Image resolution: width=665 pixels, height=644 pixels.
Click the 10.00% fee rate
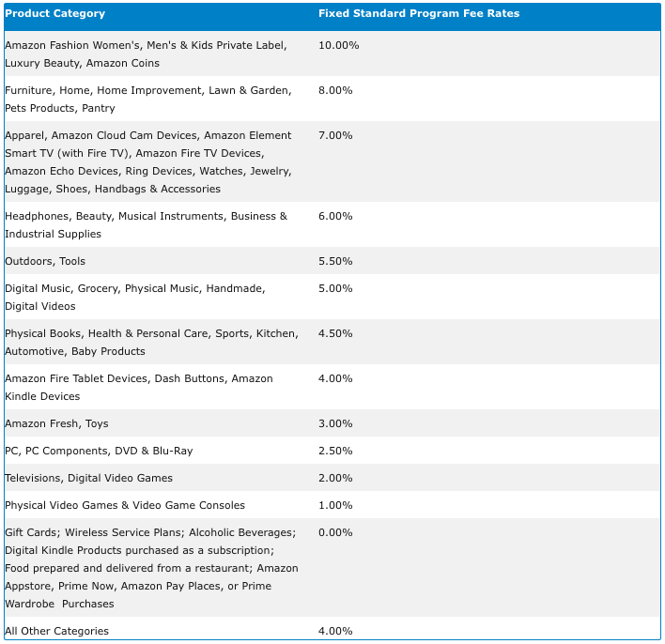(x=338, y=45)
